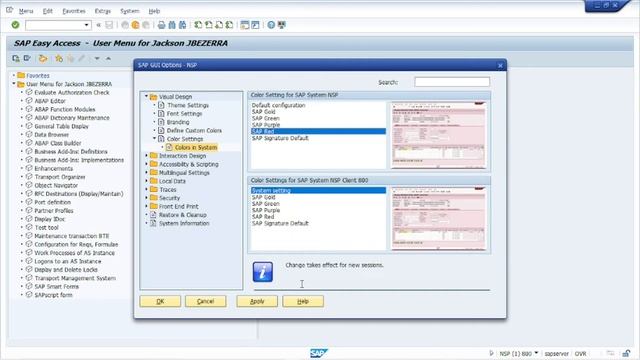Expand the Local Data folder
Viewport: 640px width, 360px height.
146,181
